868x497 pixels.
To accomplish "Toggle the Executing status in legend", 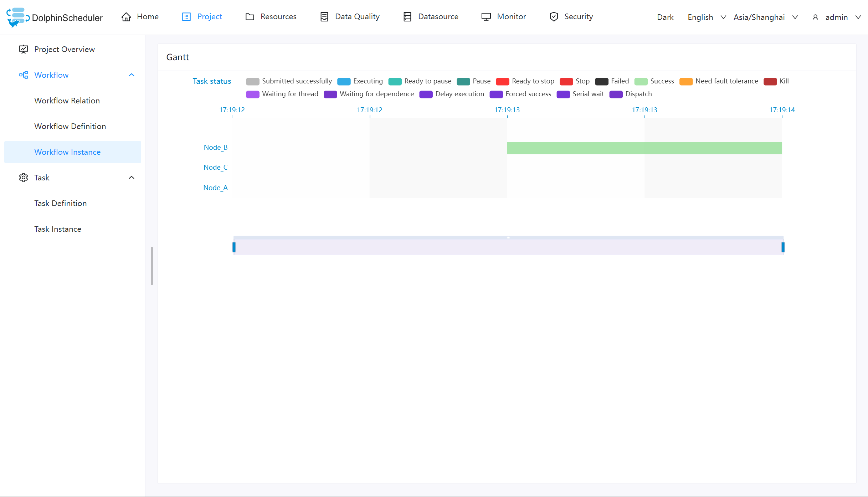I will 344,81.
